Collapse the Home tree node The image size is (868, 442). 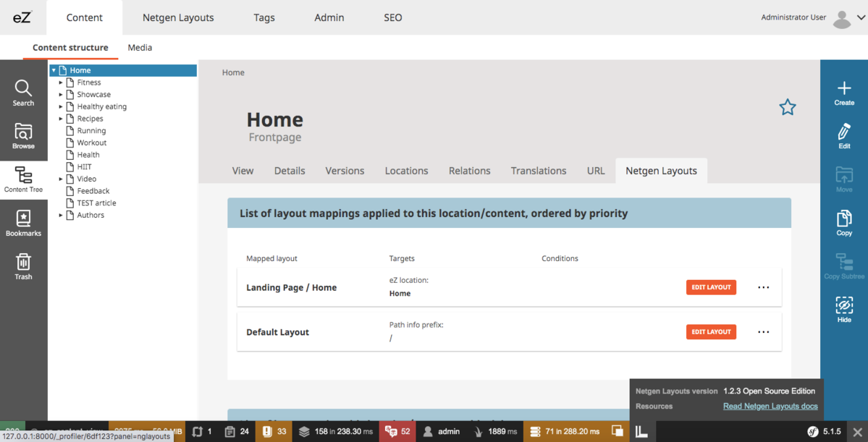pyautogui.click(x=54, y=70)
